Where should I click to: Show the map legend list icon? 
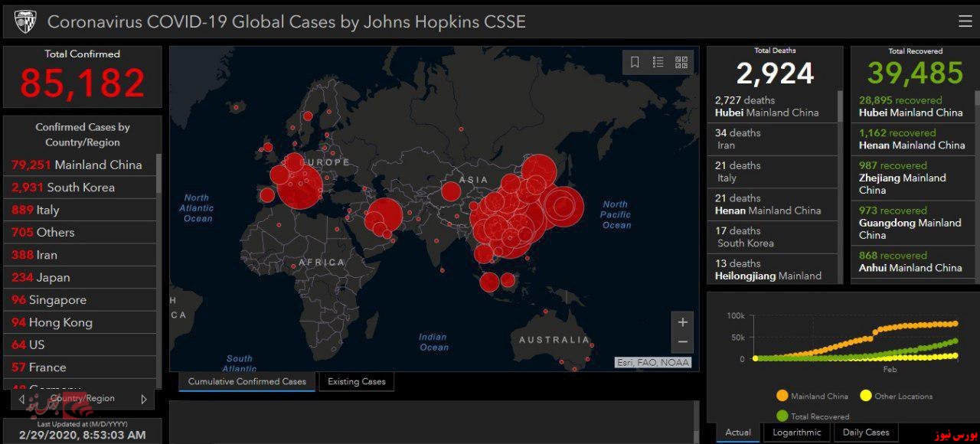[658, 63]
